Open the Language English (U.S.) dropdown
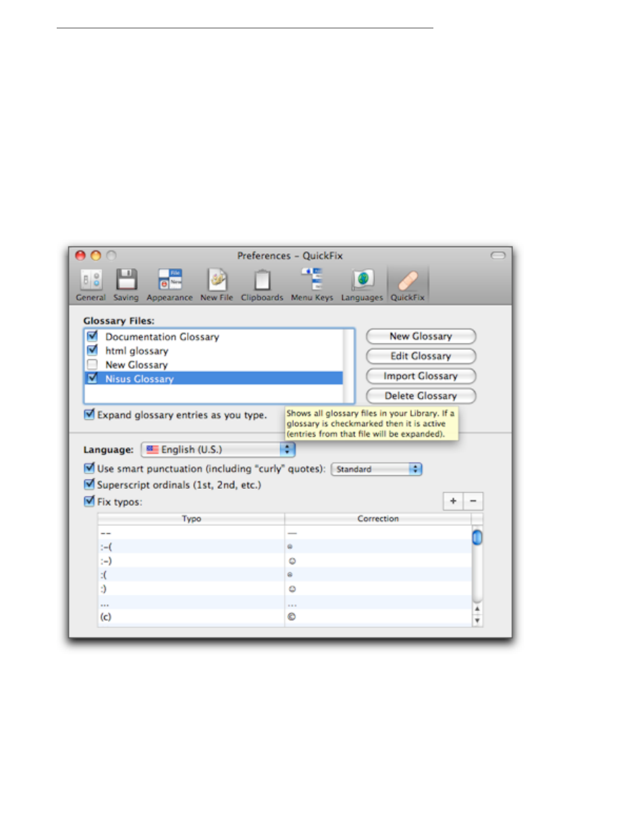Viewport: 644px width, 834px height. (x=218, y=449)
